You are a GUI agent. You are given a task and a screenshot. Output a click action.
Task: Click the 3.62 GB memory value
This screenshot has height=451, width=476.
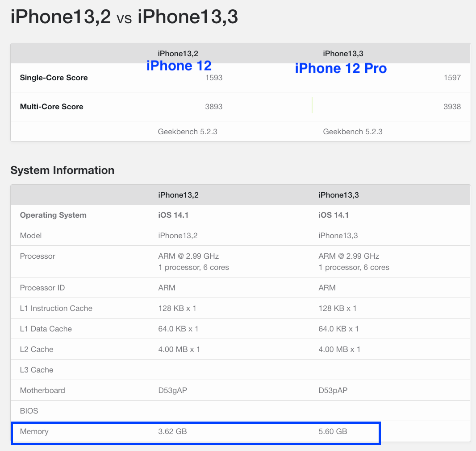[x=172, y=431]
